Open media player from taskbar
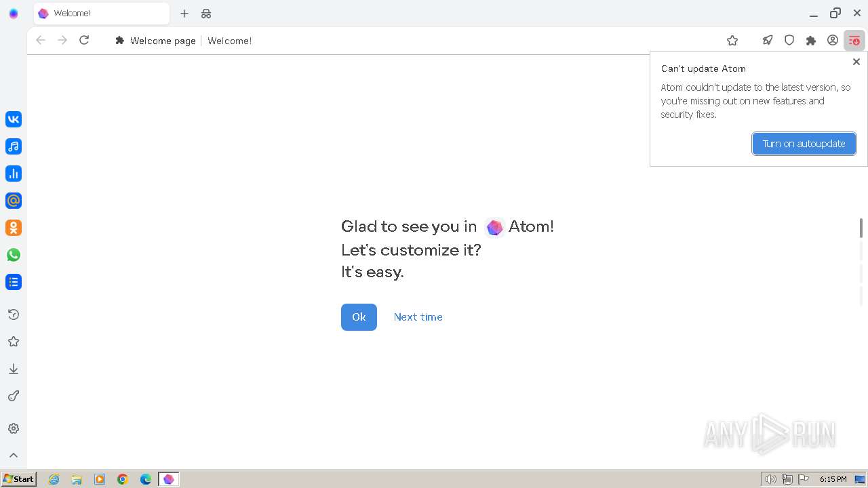 [x=100, y=479]
